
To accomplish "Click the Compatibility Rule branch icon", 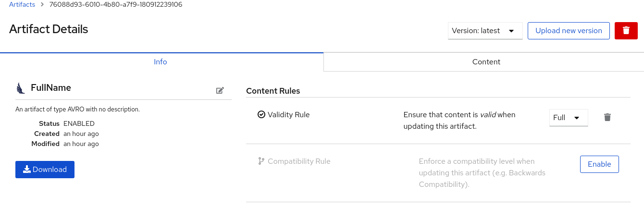I will click(261, 161).
